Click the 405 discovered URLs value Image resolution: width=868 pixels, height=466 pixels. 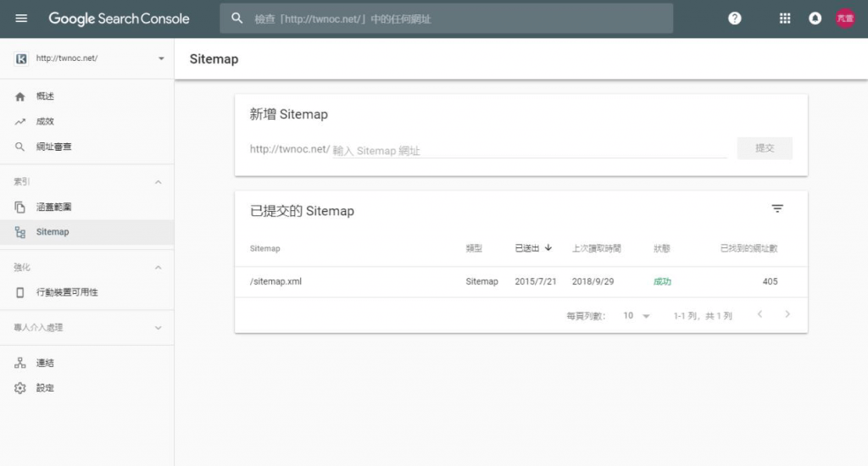(770, 281)
